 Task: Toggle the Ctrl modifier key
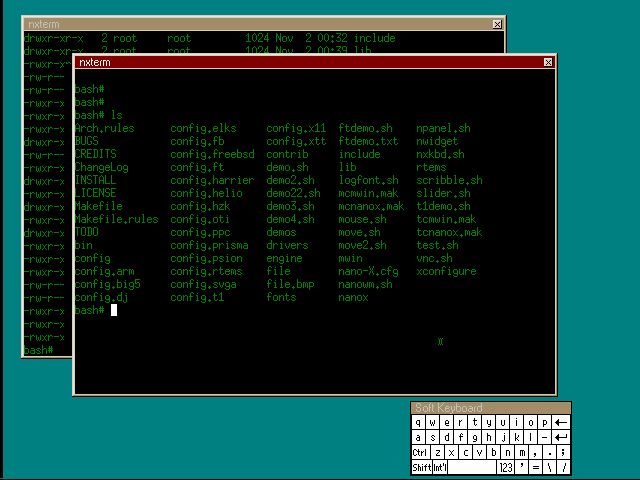420,452
